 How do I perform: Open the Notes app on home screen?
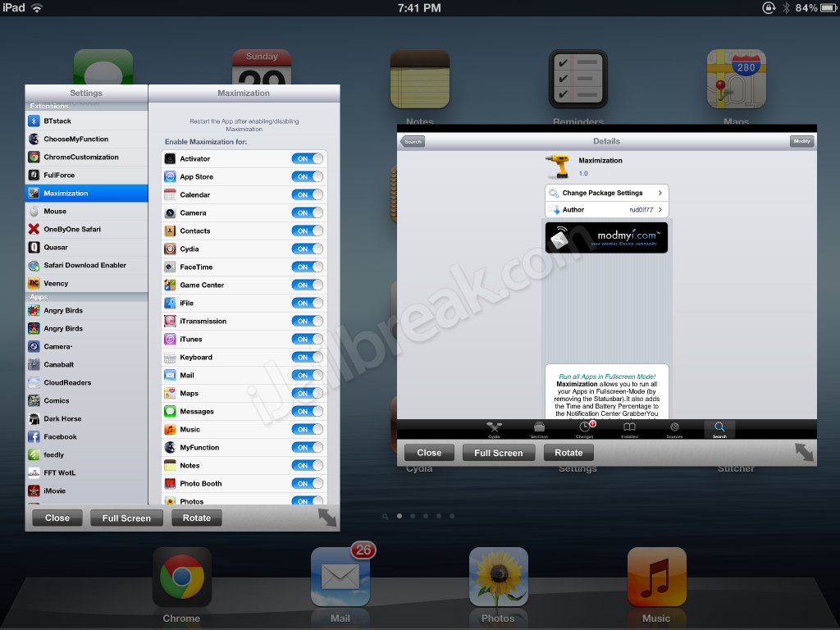tap(419, 80)
